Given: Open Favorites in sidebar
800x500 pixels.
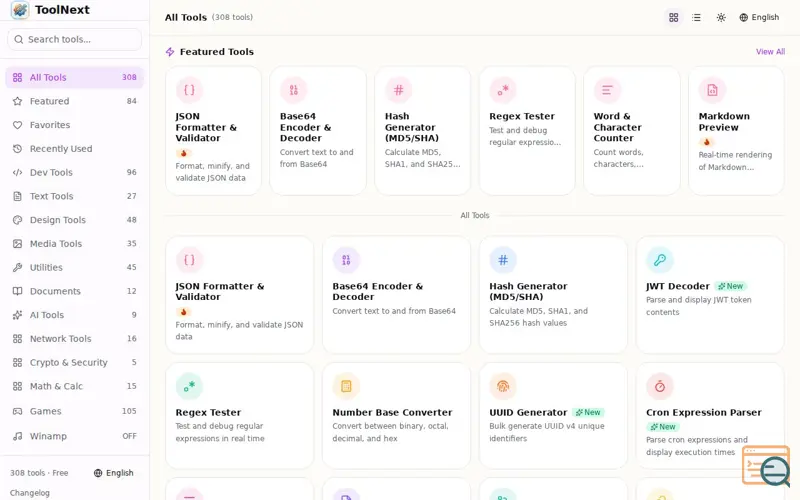Looking at the screenshot, I should [x=74, y=125].
